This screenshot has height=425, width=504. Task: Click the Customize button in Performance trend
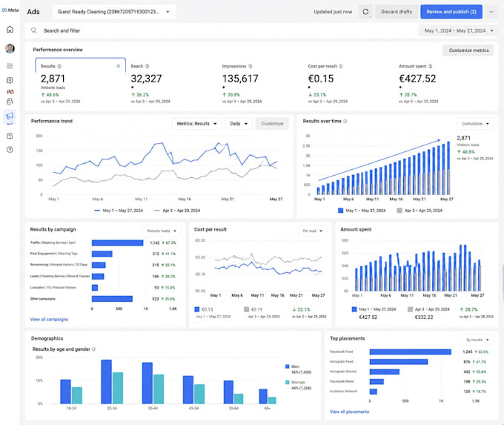[272, 124]
